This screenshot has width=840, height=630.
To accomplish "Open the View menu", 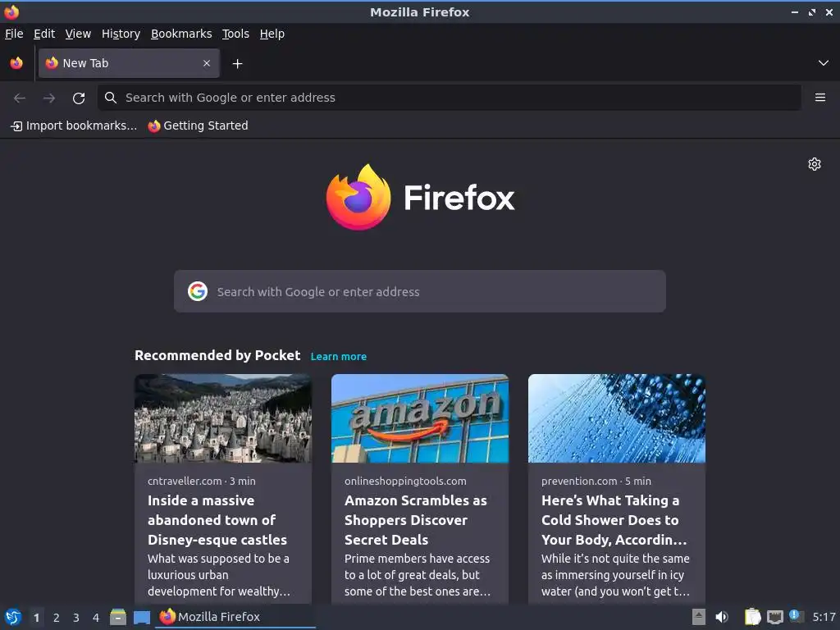I will coord(78,34).
